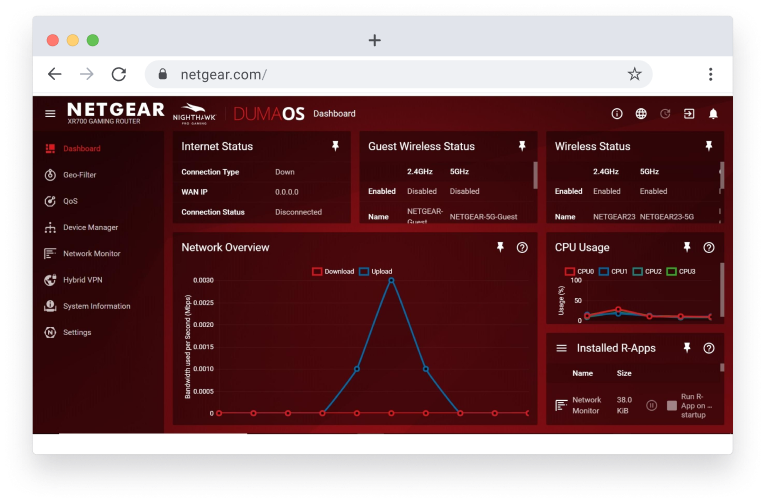
Task: Click the info icon in header
Action: point(617,114)
